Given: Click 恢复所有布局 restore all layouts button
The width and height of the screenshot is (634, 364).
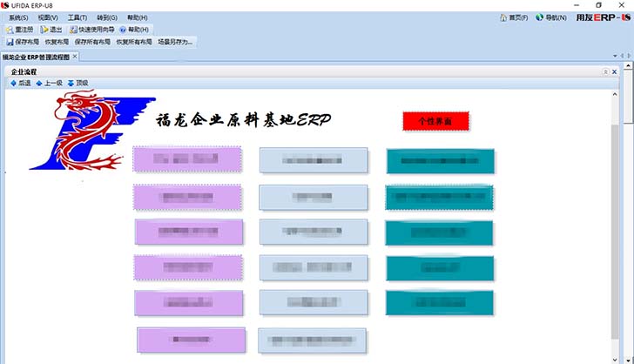Looking at the screenshot, I should click(x=134, y=42).
